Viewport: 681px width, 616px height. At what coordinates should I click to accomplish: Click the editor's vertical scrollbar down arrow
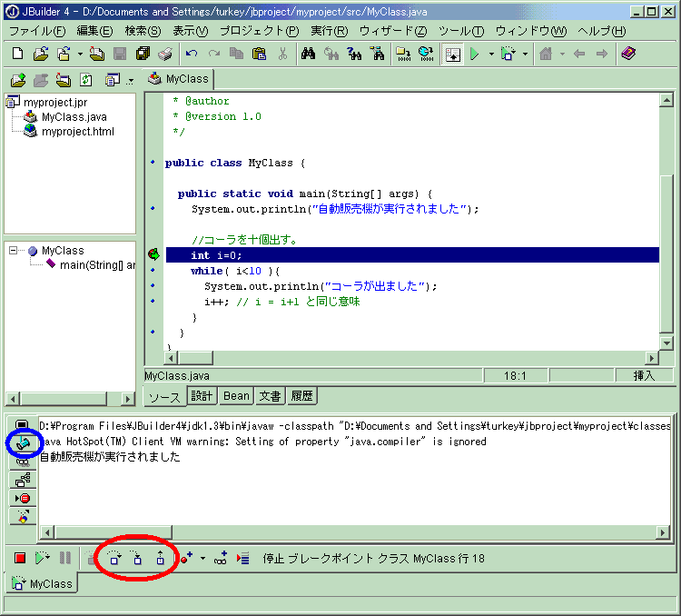(x=667, y=342)
